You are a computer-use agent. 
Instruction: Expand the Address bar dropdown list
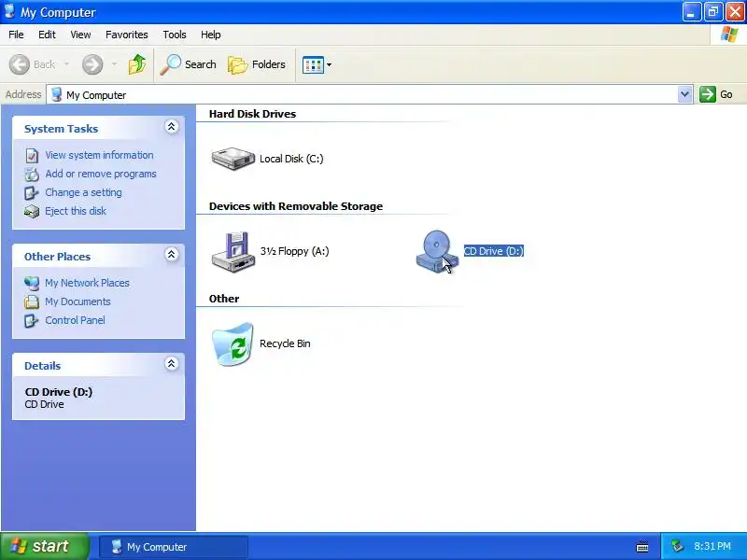684,94
